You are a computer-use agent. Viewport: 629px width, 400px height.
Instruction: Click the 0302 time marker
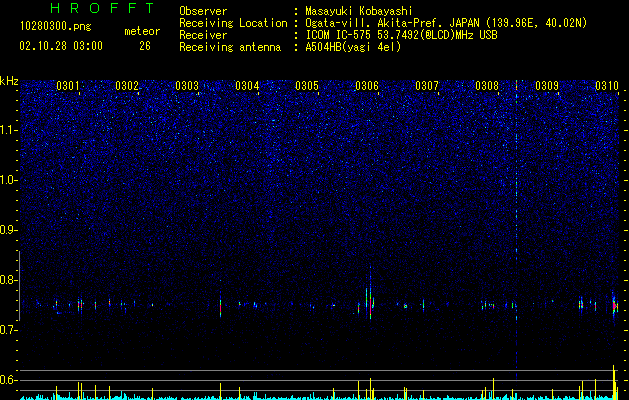click(x=127, y=86)
